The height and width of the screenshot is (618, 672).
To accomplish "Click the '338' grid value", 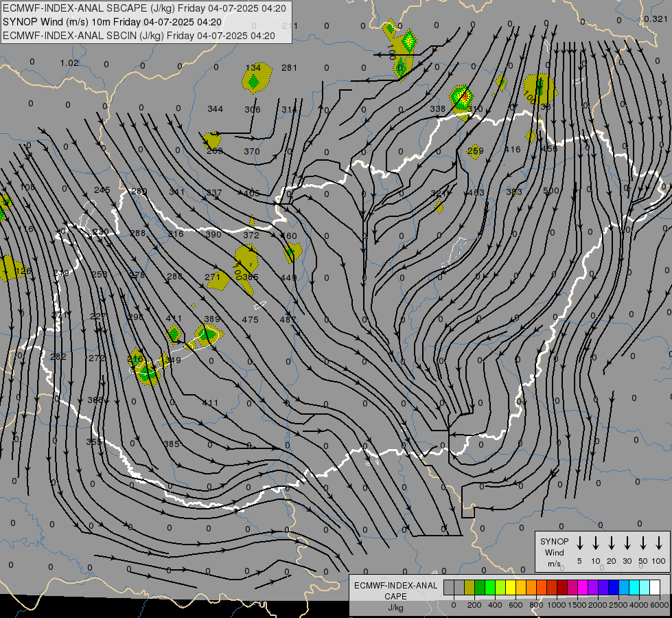I will point(437,109).
